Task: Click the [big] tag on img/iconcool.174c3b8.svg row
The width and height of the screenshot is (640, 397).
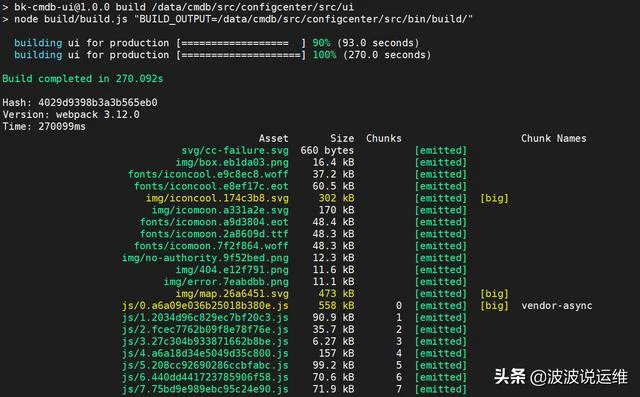Action: coord(494,198)
